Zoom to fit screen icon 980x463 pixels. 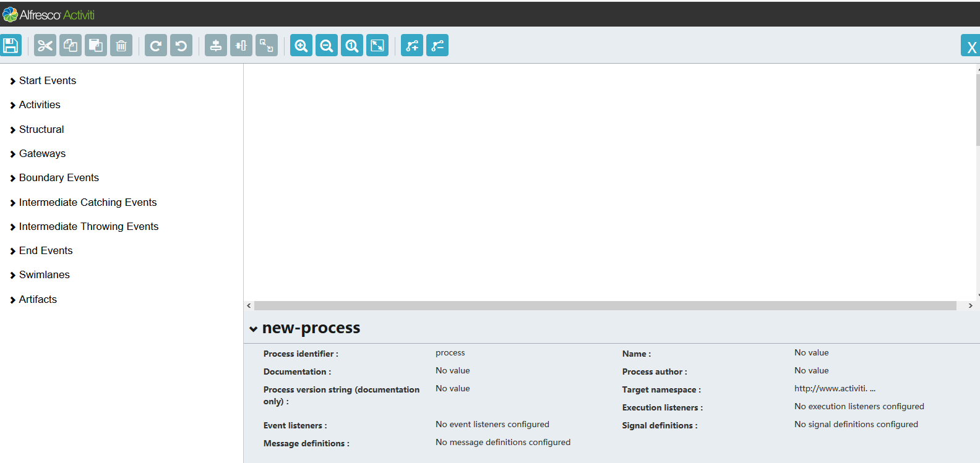point(377,45)
